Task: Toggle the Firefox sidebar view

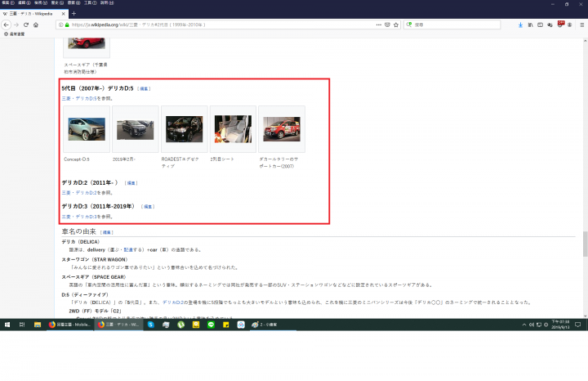Action: 540,25
